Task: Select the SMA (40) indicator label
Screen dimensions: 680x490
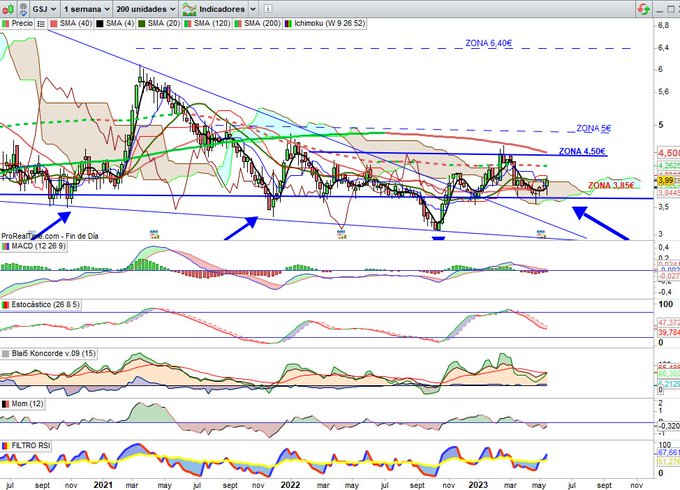Action: click(x=71, y=23)
